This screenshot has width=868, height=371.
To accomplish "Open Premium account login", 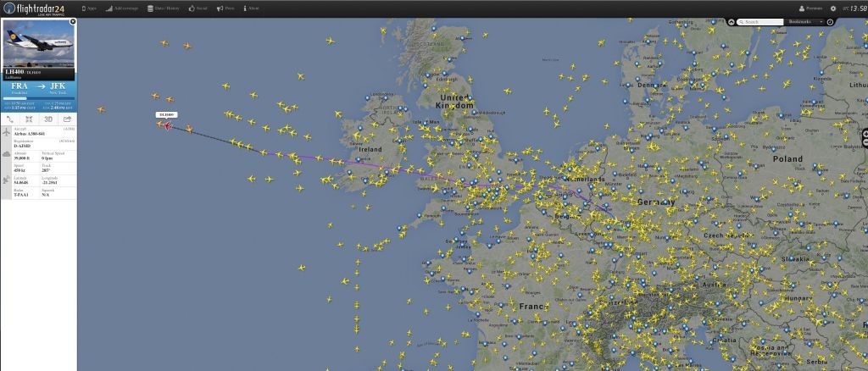I will [x=810, y=8].
